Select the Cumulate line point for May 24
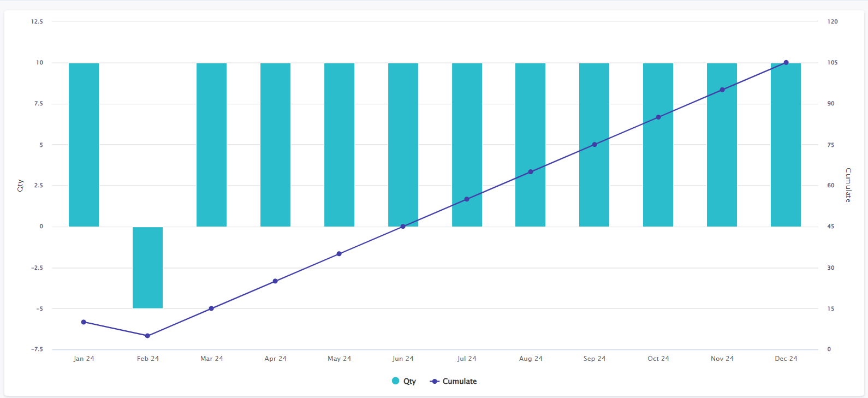This screenshot has width=868, height=398. point(339,254)
